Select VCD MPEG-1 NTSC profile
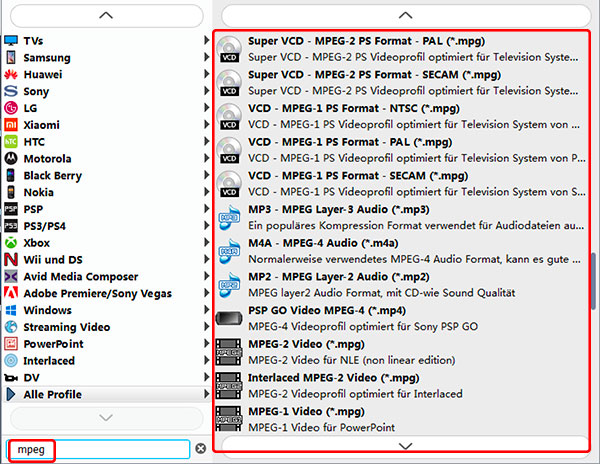 coord(401,116)
